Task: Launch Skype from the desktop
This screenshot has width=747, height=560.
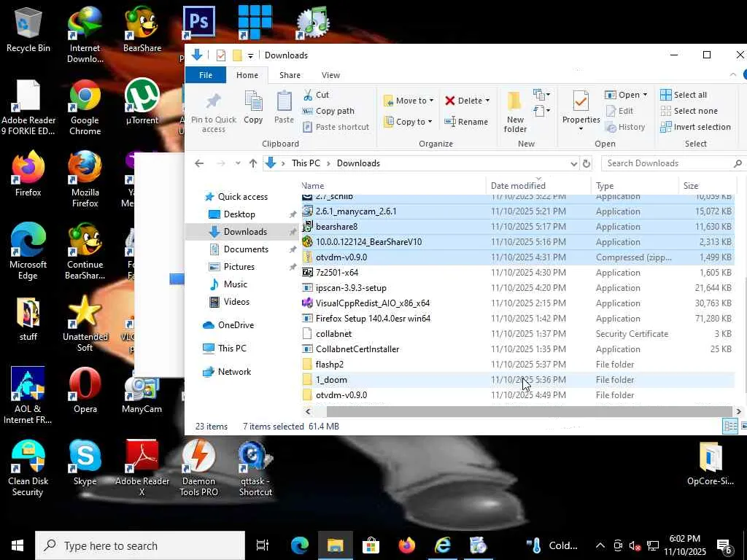Action: 85,462
